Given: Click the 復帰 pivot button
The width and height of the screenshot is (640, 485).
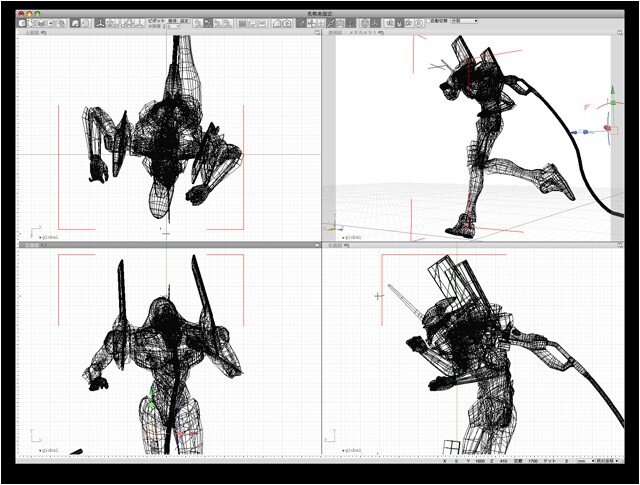Looking at the screenshot, I should pos(173,21).
